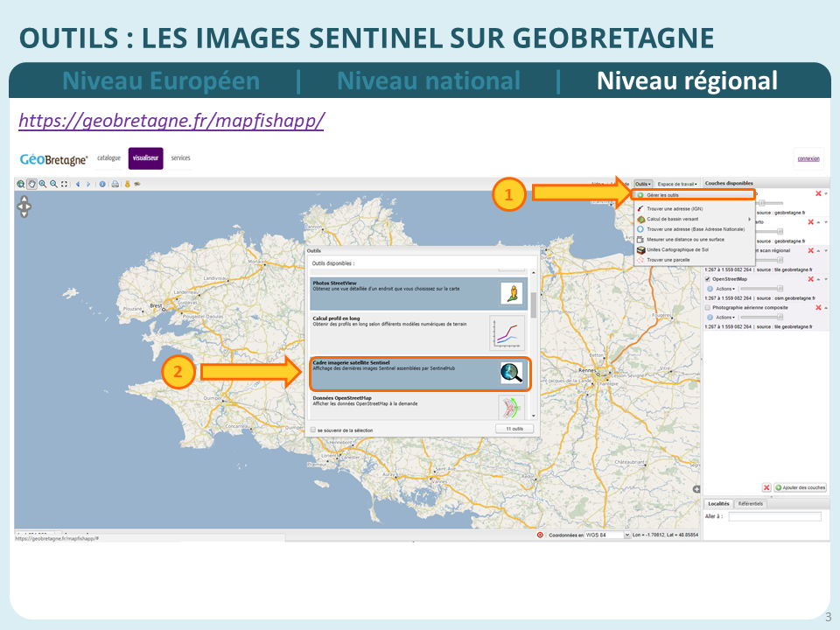
Task: Select the hand pan tool
Action: [31, 185]
